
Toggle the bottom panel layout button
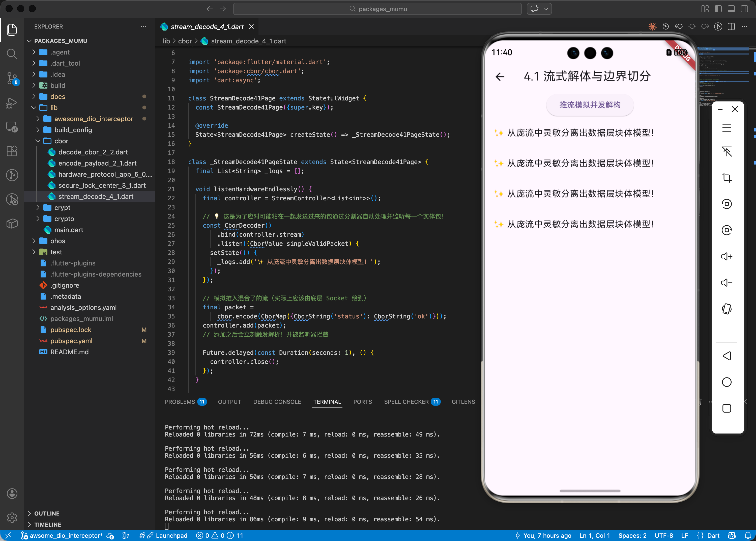click(x=731, y=9)
